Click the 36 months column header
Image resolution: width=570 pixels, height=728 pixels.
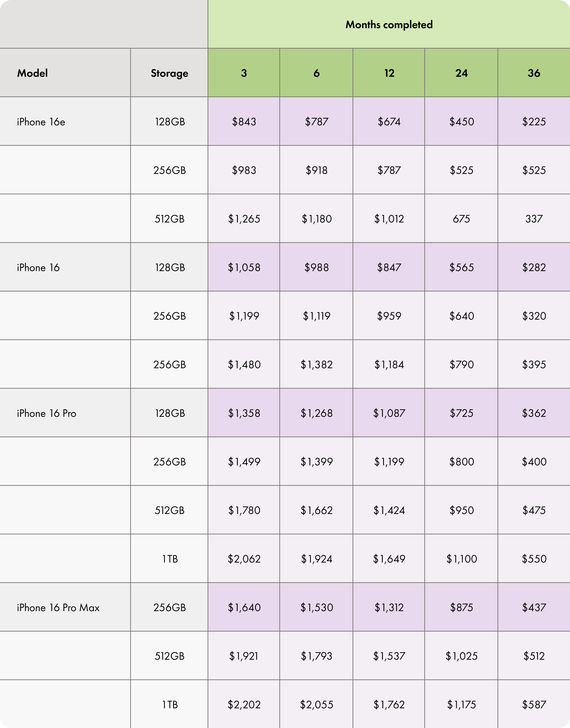tap(534, 73)
